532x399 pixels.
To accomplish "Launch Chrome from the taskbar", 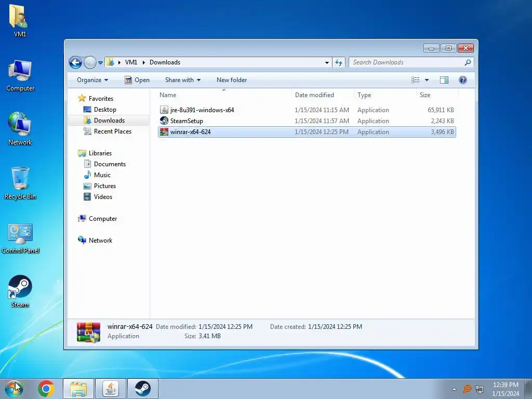I will coord(46,389).
